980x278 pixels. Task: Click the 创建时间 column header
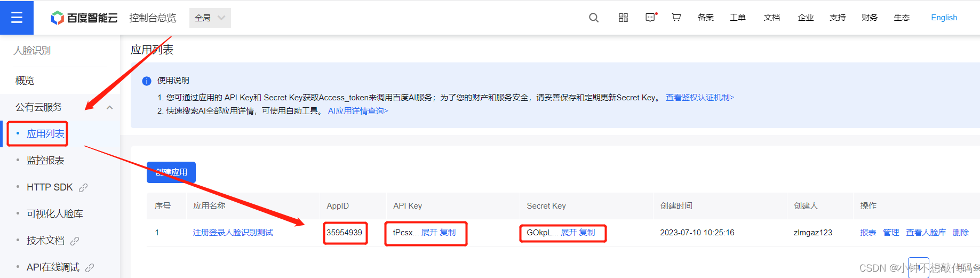(x=676, y=206)
